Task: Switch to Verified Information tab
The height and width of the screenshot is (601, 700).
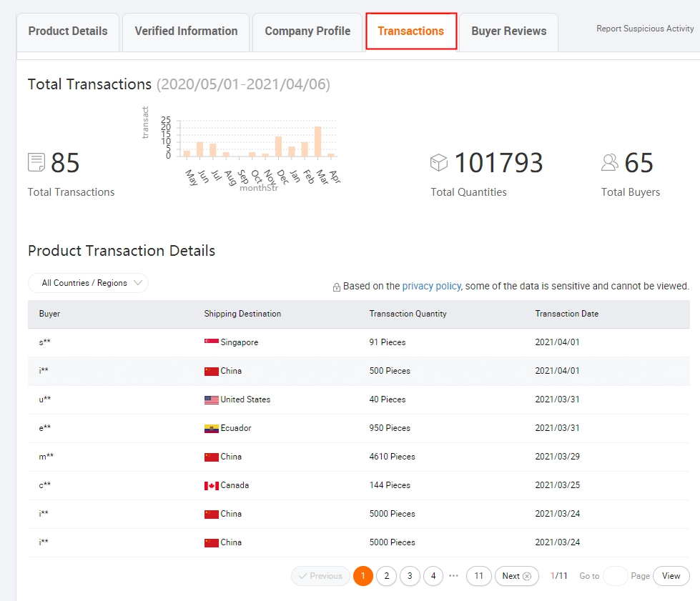Action: (x=186, y=31)
